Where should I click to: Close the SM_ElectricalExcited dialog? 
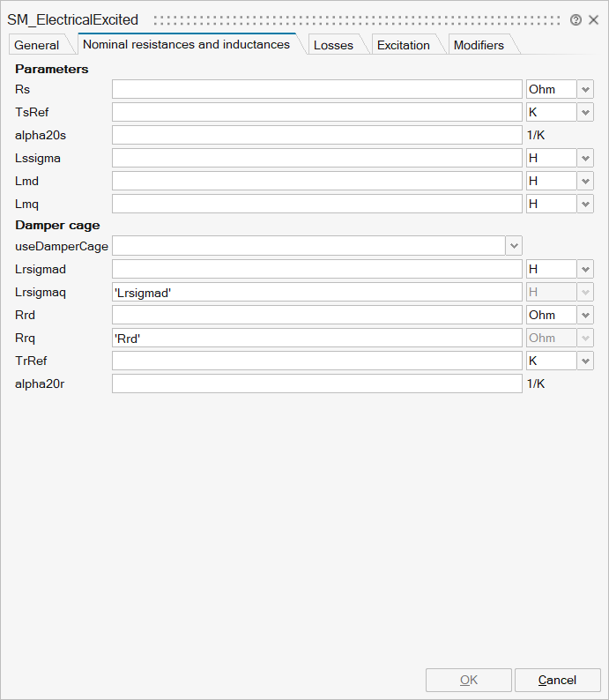593,19
